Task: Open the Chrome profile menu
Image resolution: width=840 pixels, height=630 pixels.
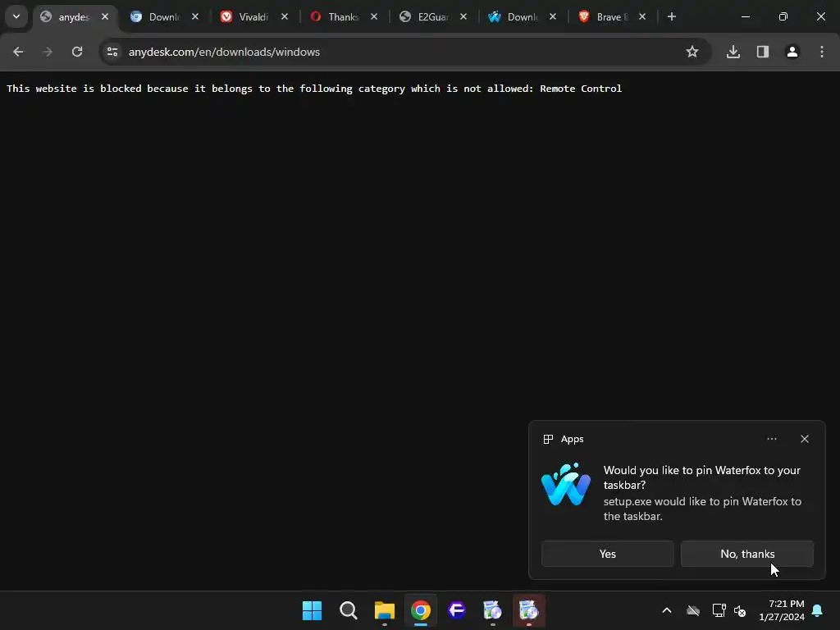Action: point(792,52)
